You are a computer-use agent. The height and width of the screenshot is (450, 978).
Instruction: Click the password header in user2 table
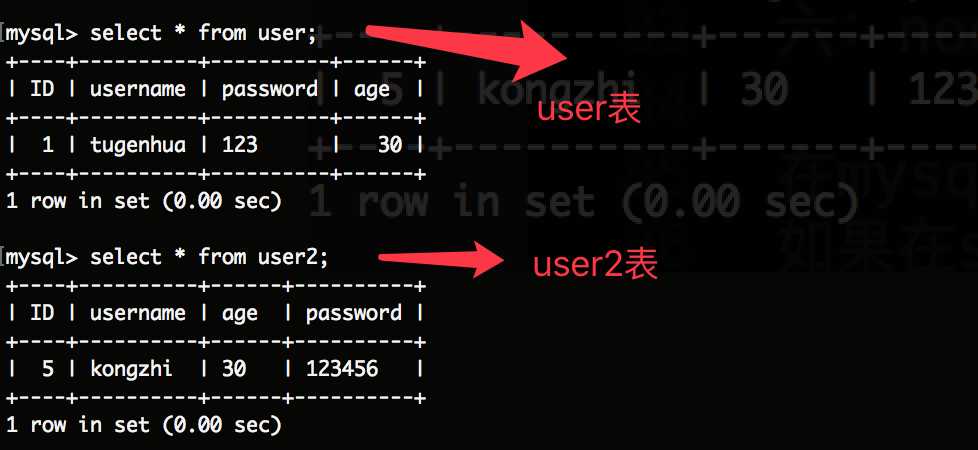pos(354,313)
